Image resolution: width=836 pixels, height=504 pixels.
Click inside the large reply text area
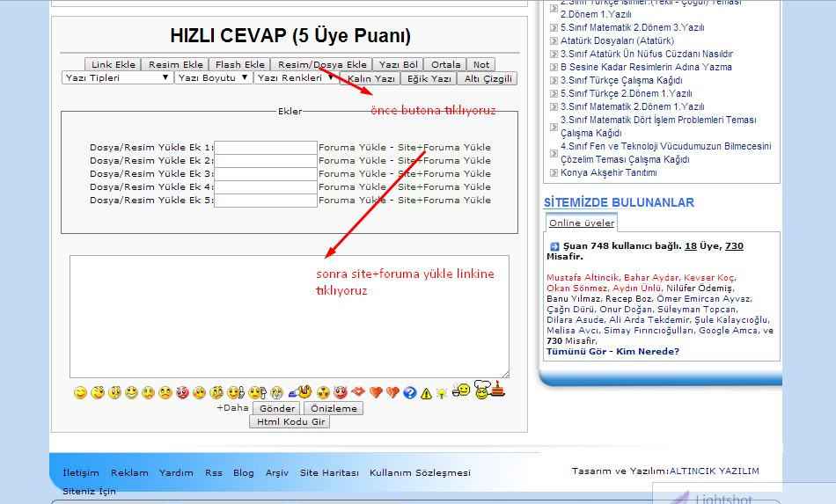click(x=289, y=317)
